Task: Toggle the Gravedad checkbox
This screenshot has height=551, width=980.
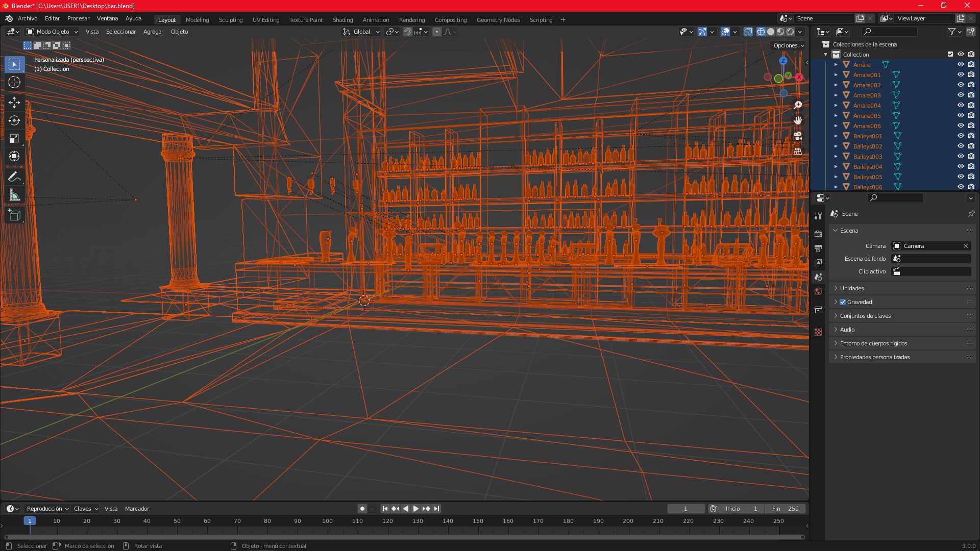Action: [x=843, y=302]
